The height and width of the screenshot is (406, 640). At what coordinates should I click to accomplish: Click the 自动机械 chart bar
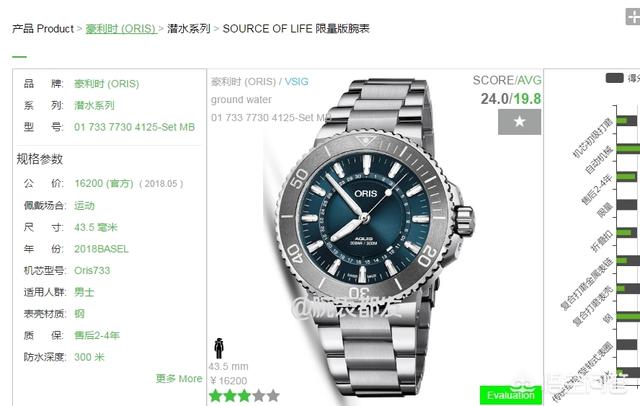(x=628, y=149)
